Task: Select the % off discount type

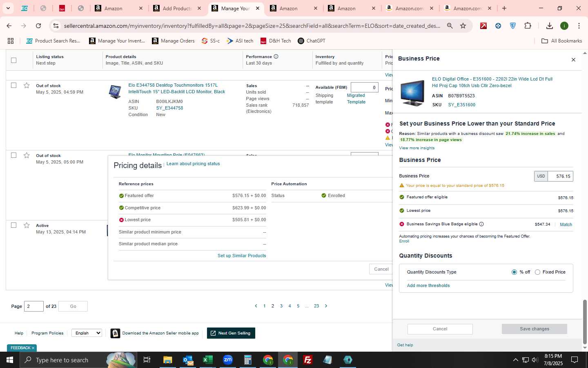Action: (x=514, y=272)
